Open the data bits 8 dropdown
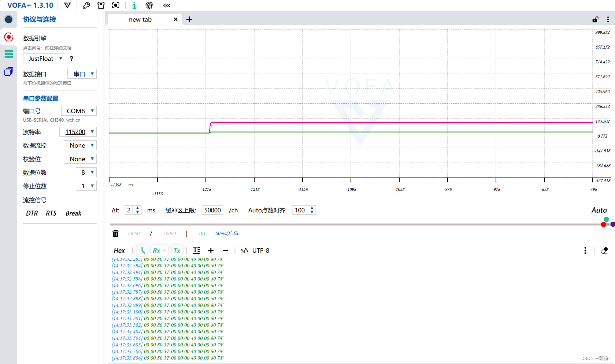The width and height of the screenshot is (615, 364). (x=86, y=172)
